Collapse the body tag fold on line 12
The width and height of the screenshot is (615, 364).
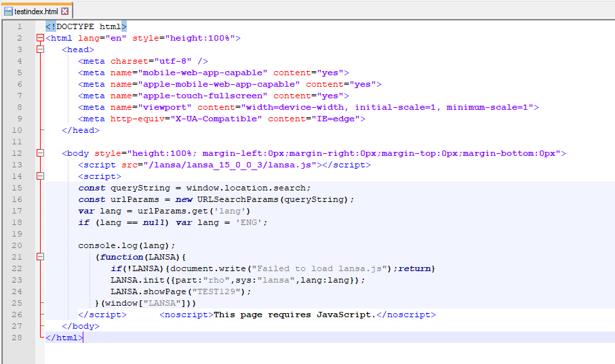tap(40, 153)
